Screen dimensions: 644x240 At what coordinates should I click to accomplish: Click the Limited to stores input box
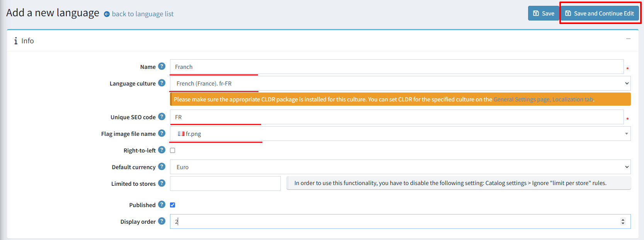225,183
